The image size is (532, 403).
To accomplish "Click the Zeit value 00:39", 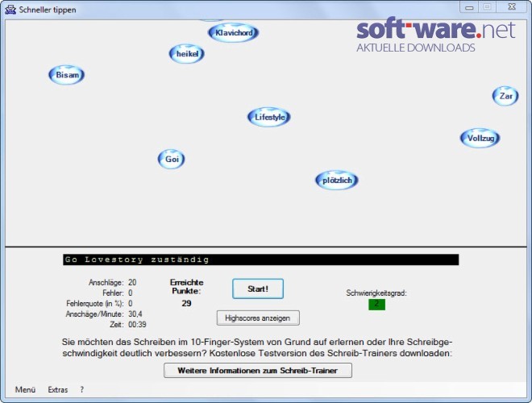I will click(137, 325).
